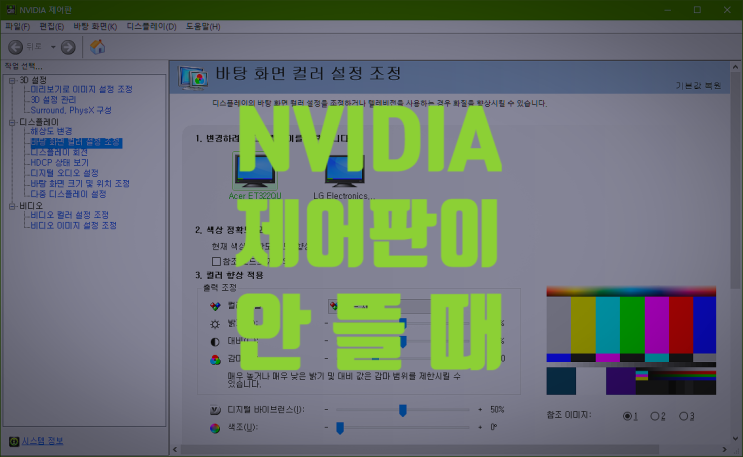Collapse the 비디오 tree node
This screenshot has width=743, height=457.
(x=12, y=206)
